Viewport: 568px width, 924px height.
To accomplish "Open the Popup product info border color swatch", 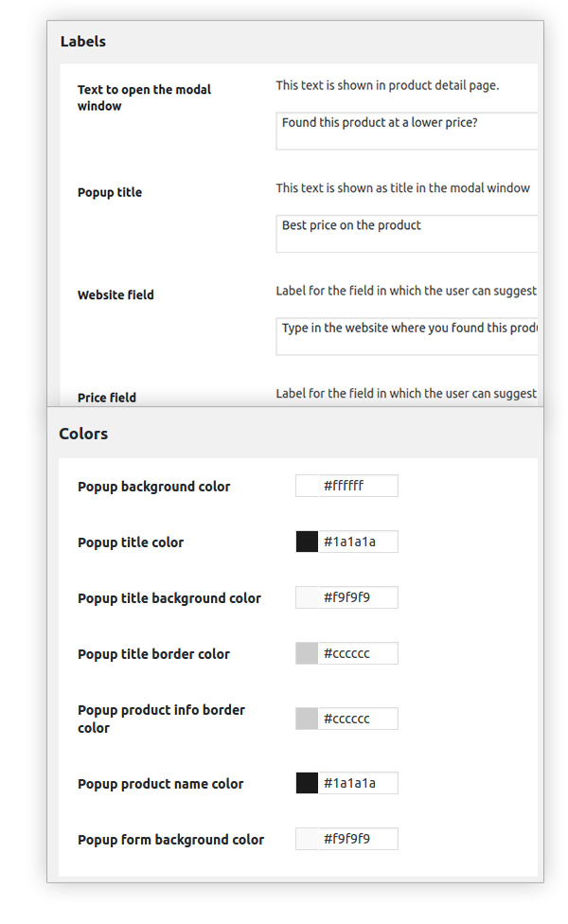I will point(307,719).
